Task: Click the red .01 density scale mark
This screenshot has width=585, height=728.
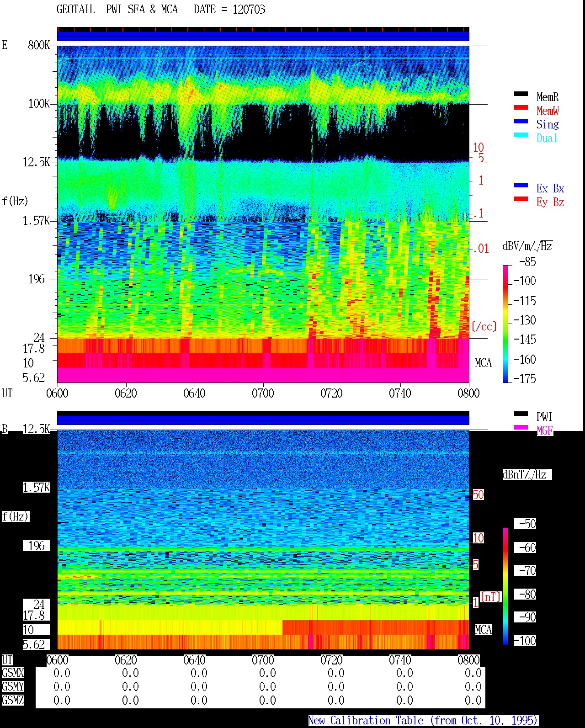Action: click(x=480, y=249)
